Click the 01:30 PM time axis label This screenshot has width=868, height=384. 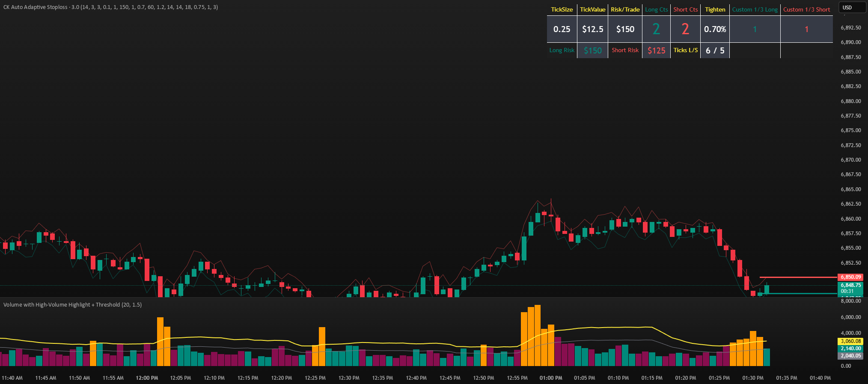(x=753, y=378)
